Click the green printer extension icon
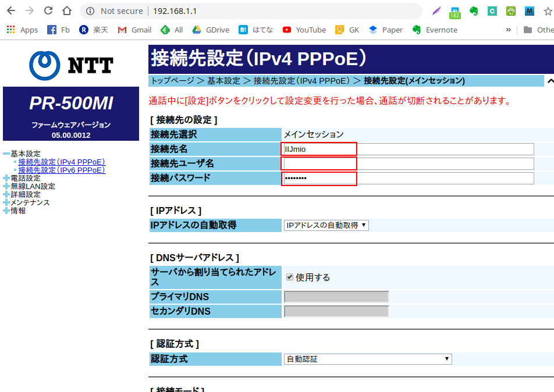This screenshot has height=392, width=554. click(x=510, y=11)
